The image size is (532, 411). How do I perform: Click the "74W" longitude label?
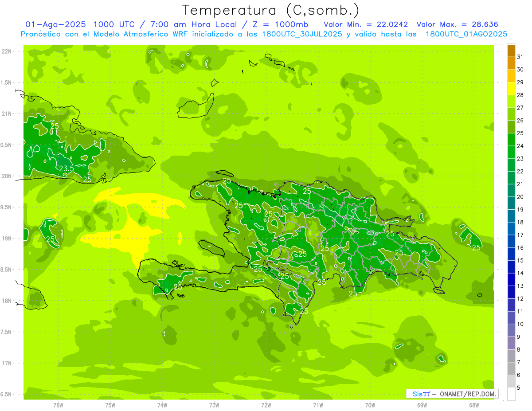(162, 405)
